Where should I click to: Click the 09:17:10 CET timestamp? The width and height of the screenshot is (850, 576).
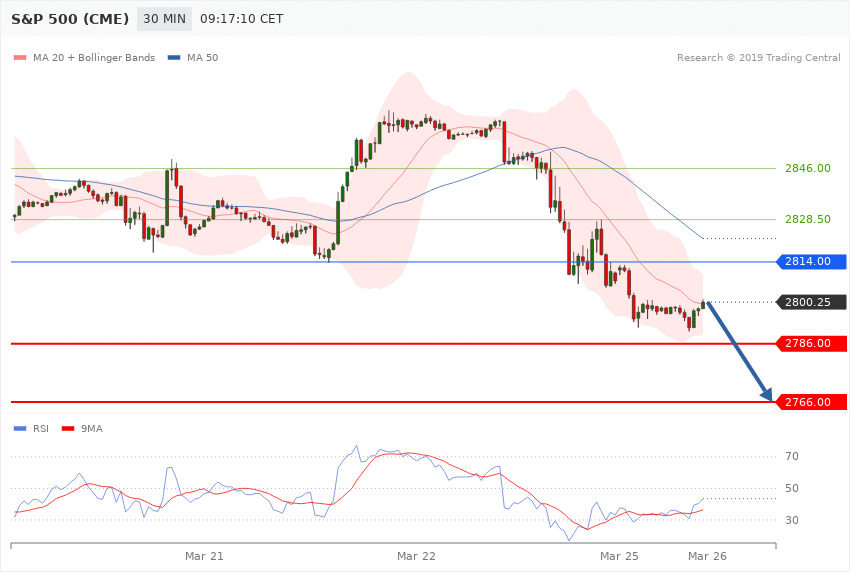242,19
